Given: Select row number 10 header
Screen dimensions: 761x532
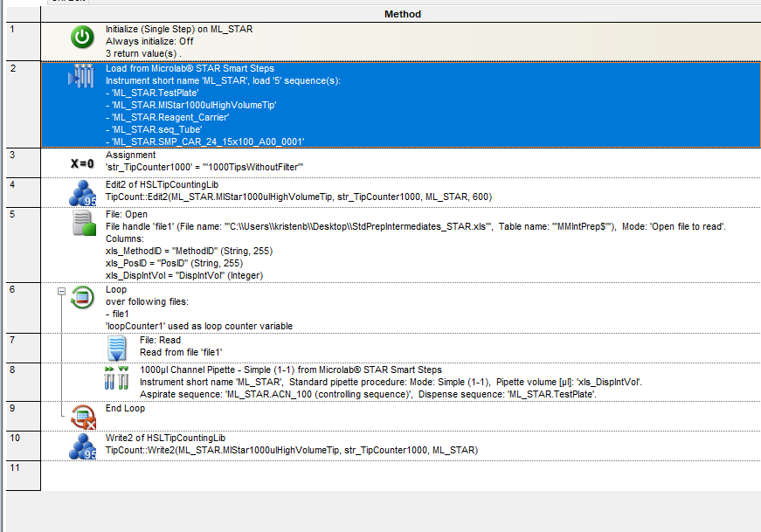Looking at the screenshot, I should point(24,446).
